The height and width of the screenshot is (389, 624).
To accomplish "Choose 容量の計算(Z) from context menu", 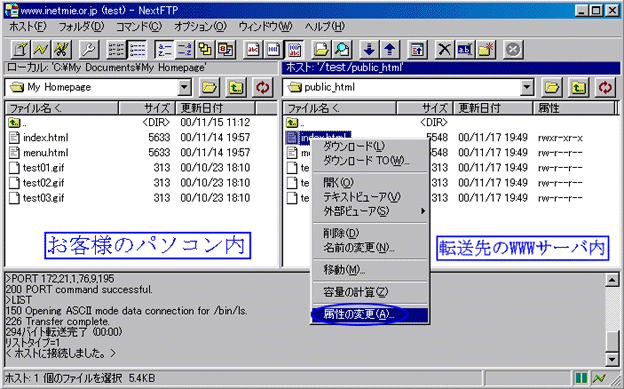I will 370,292.
